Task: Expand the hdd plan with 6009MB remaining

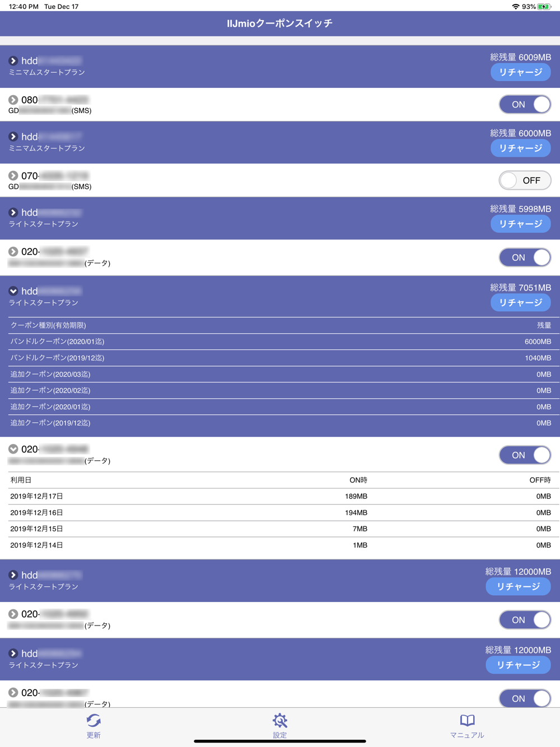Action: 13,60
